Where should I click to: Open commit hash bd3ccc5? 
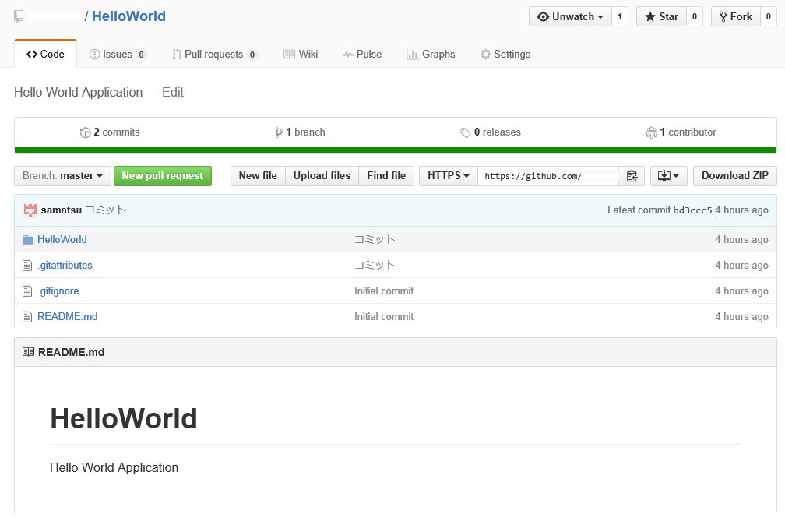pos(692,210)
